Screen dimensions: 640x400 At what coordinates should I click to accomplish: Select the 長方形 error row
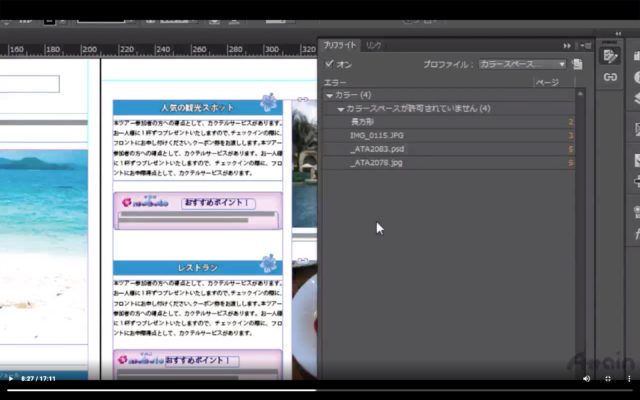(x=449, y=122)
